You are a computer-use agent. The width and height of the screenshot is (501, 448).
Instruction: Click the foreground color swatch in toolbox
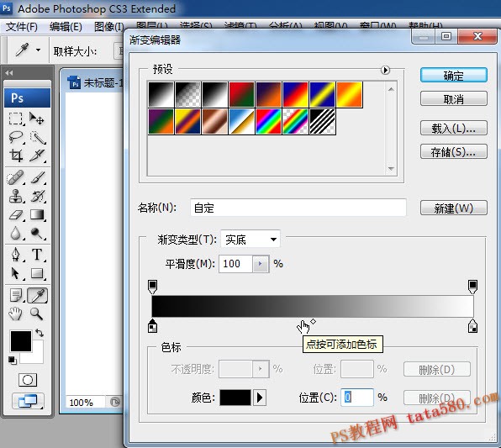coord(21,341)
